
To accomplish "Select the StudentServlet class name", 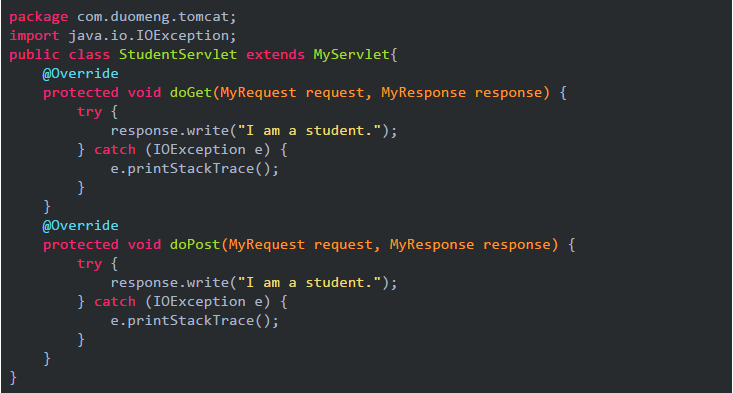I will tap(178, 55).
